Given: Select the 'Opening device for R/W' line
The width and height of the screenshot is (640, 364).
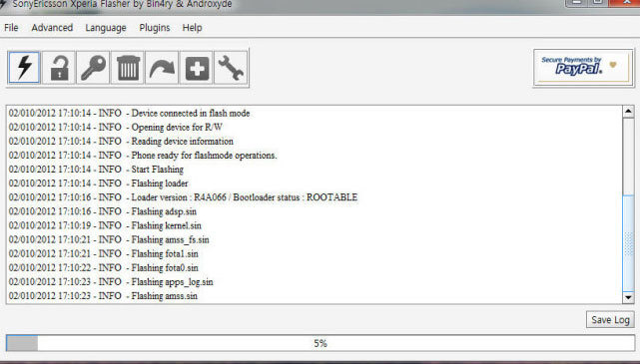Looking at the screenshot, I should pos(116,128).
